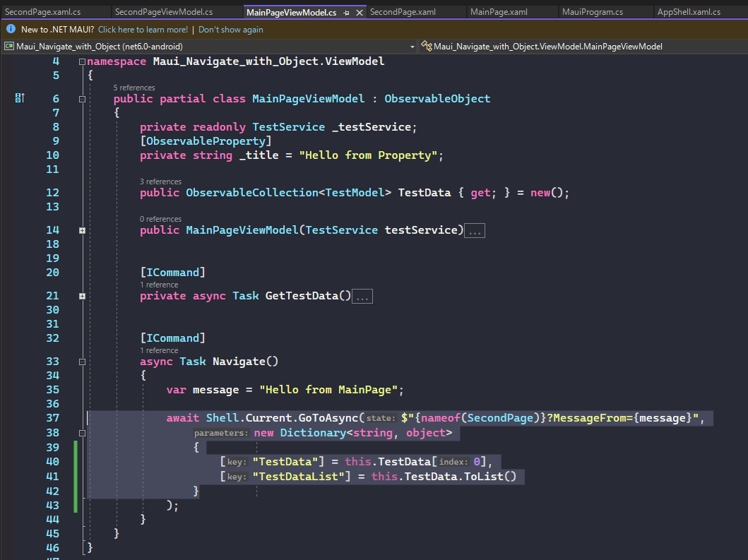The width and height of the screenshot is (748, 560).
Task: Click the "TestDataList" dictionary key string
Action: 299,477
